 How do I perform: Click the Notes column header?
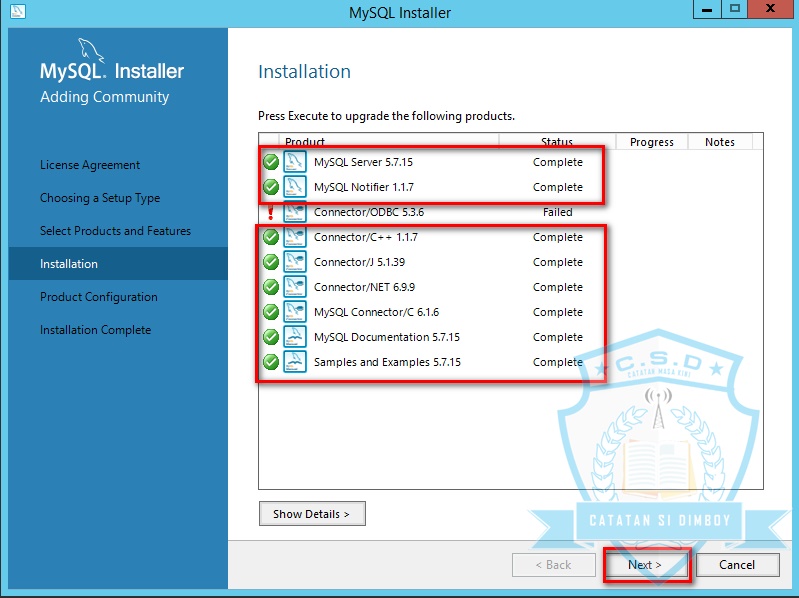720,142
